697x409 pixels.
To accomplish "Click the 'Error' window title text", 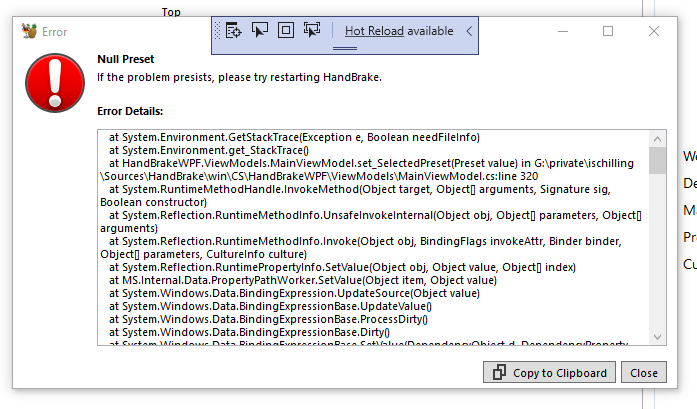I will (x=54, y=32).
